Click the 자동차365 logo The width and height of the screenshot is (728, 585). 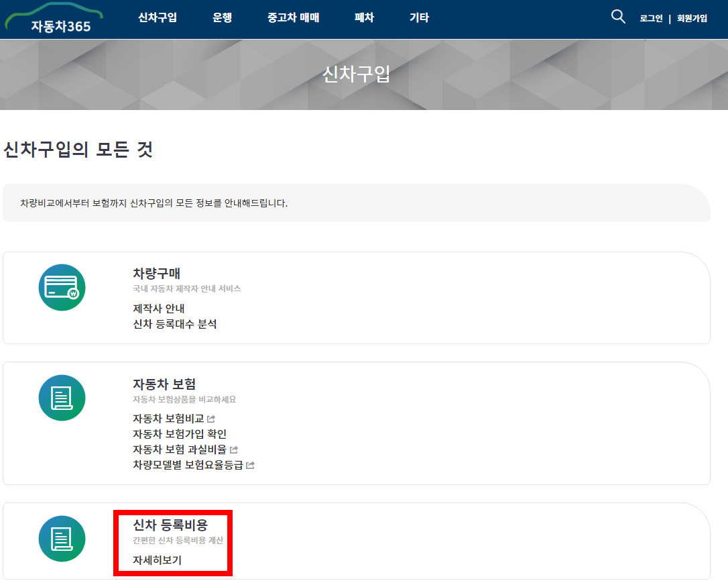54,19
